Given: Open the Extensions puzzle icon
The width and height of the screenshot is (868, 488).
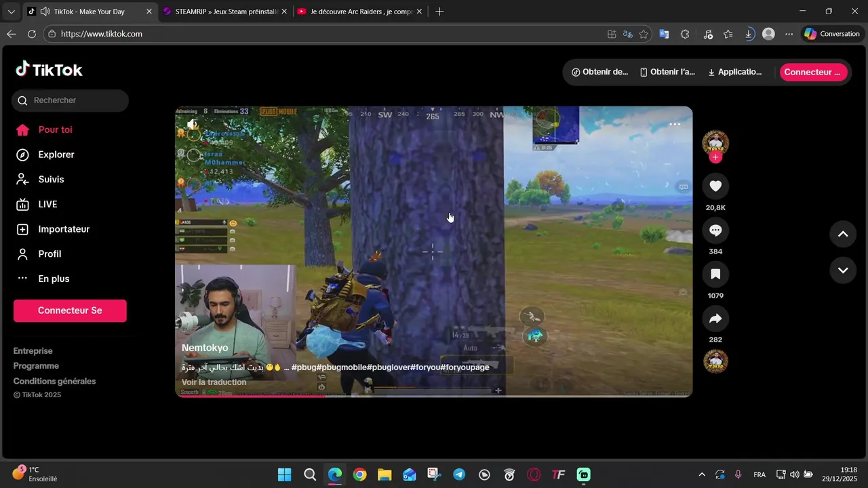Looking at the screenshot, I should (685, 34).
